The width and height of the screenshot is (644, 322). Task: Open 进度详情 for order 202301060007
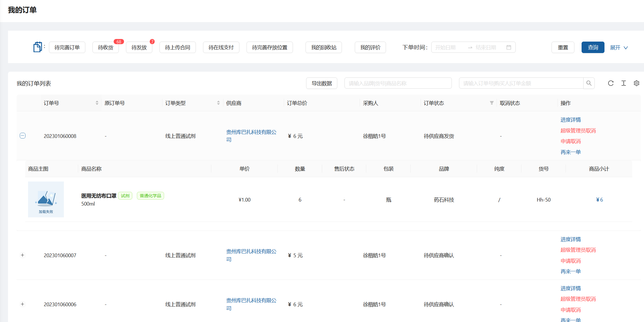pos(571,239)
